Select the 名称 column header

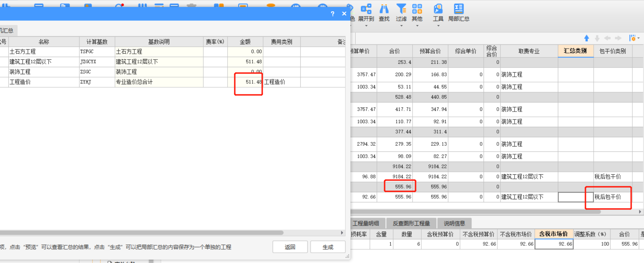pos(44,42)
